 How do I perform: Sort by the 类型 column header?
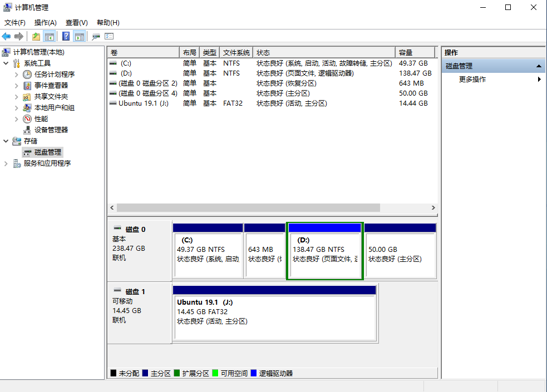click(210, 53)
